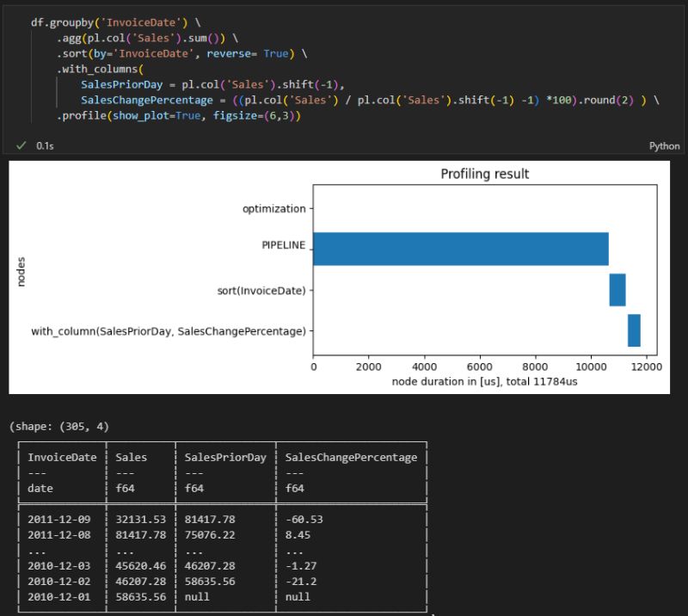Click the .agg(pl.col('Sales').sum()) code line

[147, 38]
